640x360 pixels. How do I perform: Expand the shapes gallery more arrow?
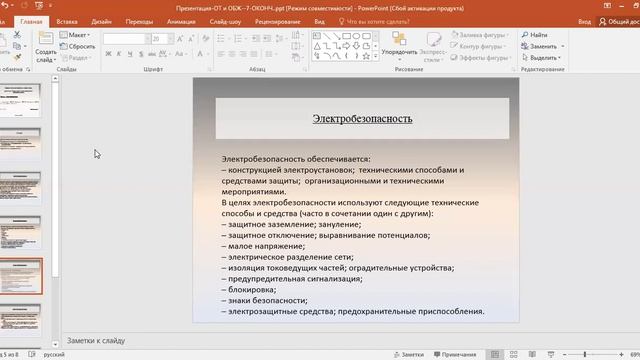[376, 56]
